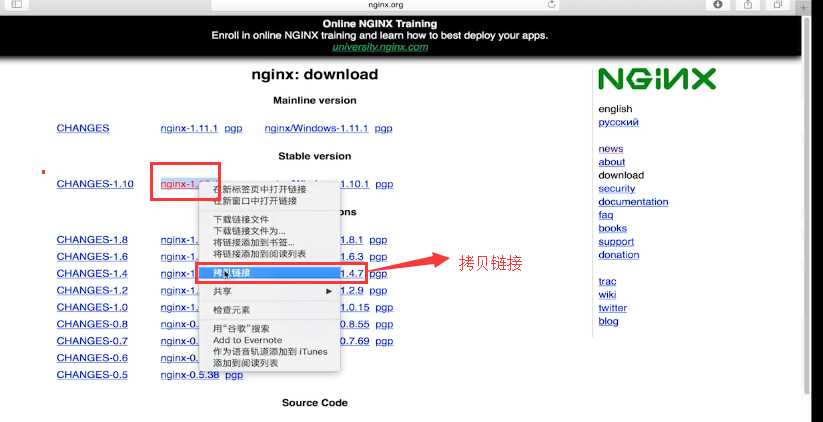823x422 pixels.
Task: Choose 在新窗口中打开链接 menu entry
Action: (255, 201)
